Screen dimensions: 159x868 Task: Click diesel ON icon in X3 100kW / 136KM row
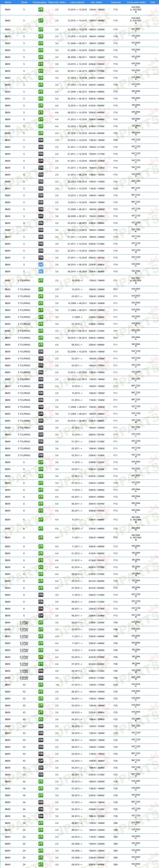click(41, 740)
